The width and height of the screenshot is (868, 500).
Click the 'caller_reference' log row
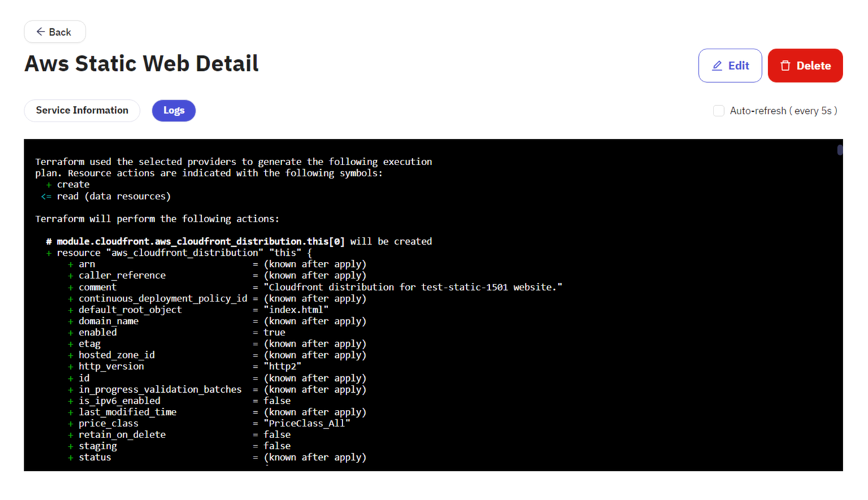tap(217, 276)
